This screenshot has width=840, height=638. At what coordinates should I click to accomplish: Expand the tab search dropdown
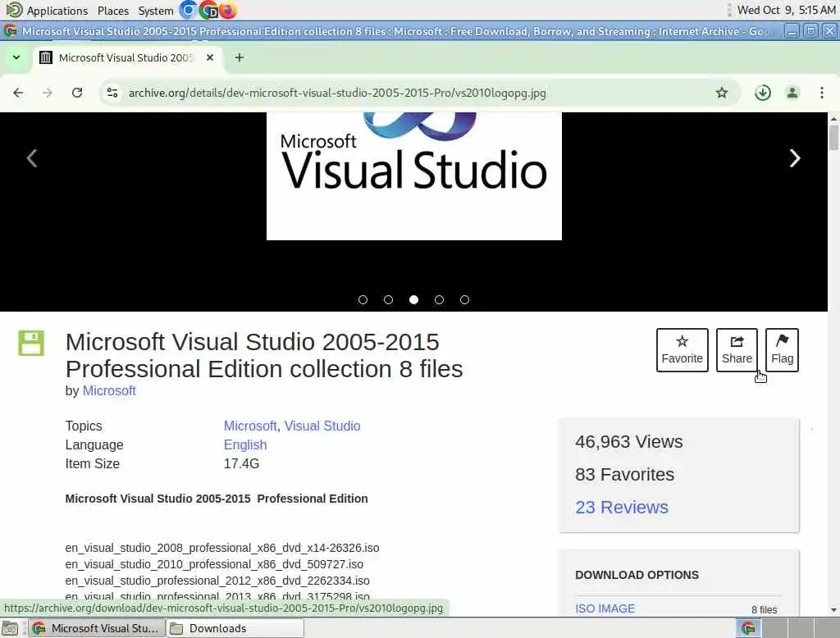(x=16, y=57)
